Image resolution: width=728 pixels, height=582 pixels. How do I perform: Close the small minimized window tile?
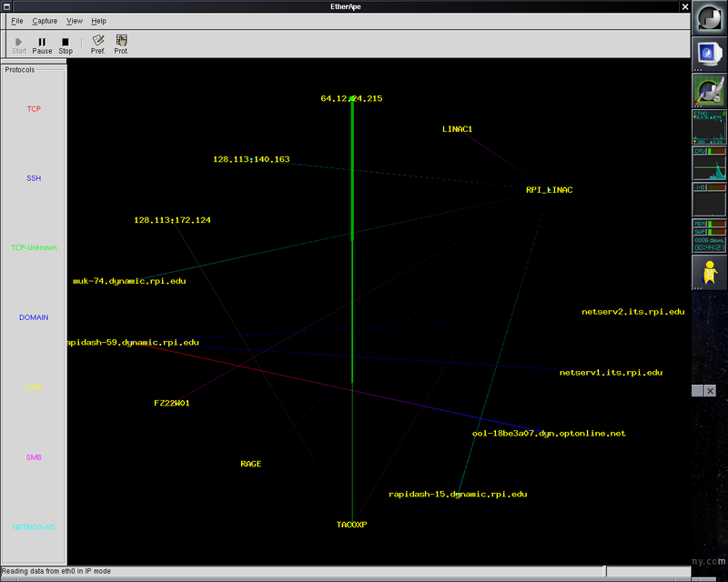pos(710,391)
